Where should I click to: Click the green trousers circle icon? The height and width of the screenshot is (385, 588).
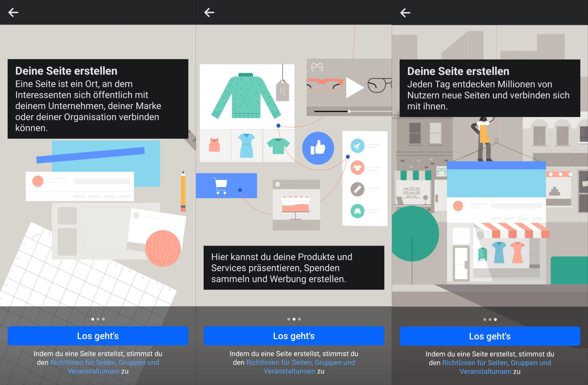pyautogui.click(x=358, y=211)
